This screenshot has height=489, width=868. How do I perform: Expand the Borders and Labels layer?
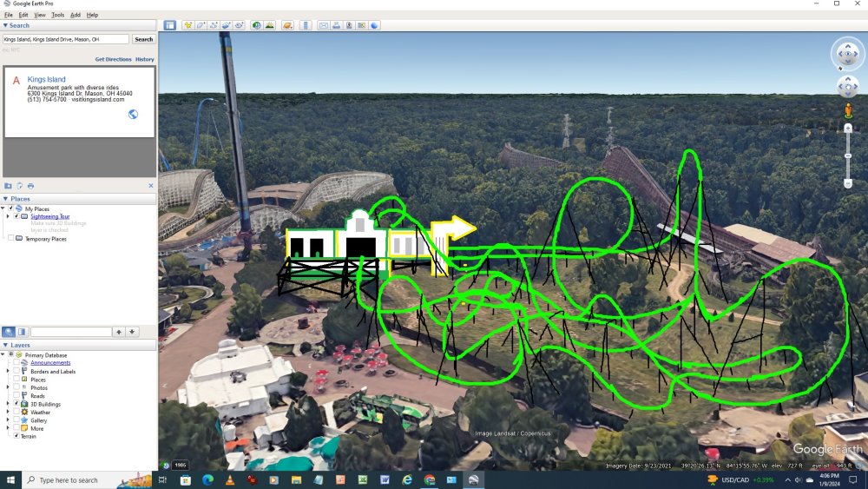point(8,371)
